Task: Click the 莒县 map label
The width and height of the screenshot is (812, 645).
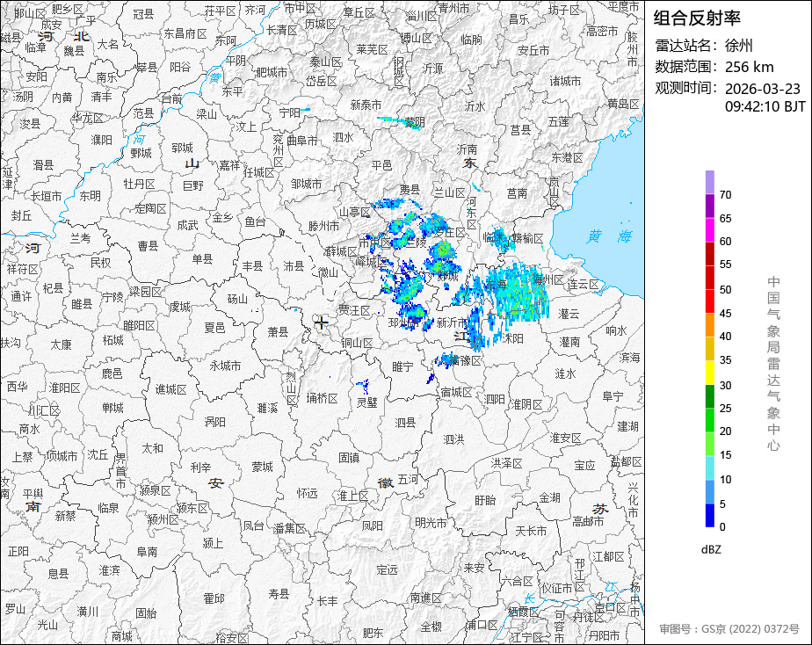Action: pyautogui.click(x=520, y=130)
